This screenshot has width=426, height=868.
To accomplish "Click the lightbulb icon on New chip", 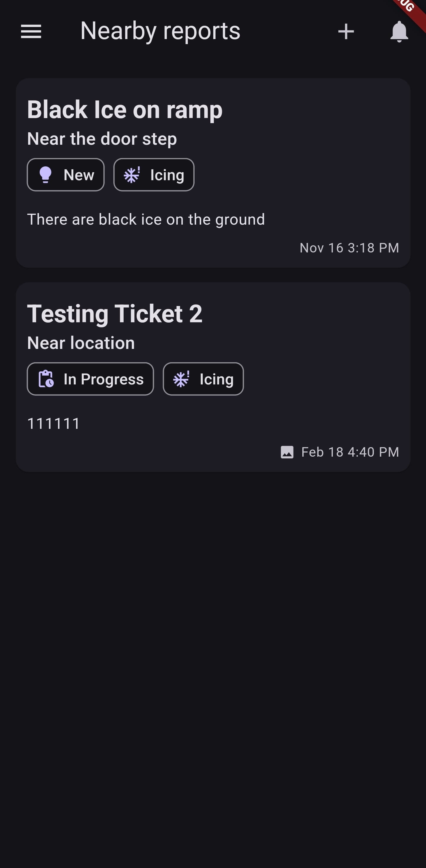I will pyautogui.click(x=46, y=175).
